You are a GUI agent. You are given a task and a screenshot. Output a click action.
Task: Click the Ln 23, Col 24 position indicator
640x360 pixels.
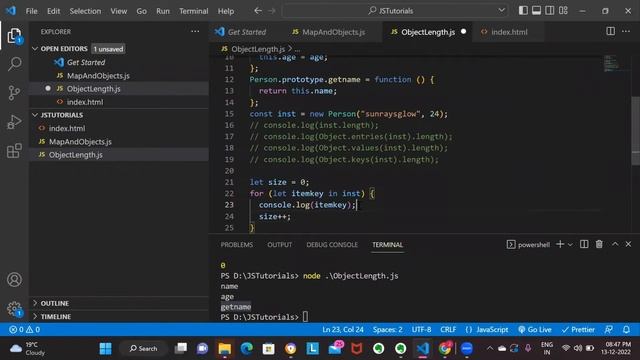(x=343, y=329)
